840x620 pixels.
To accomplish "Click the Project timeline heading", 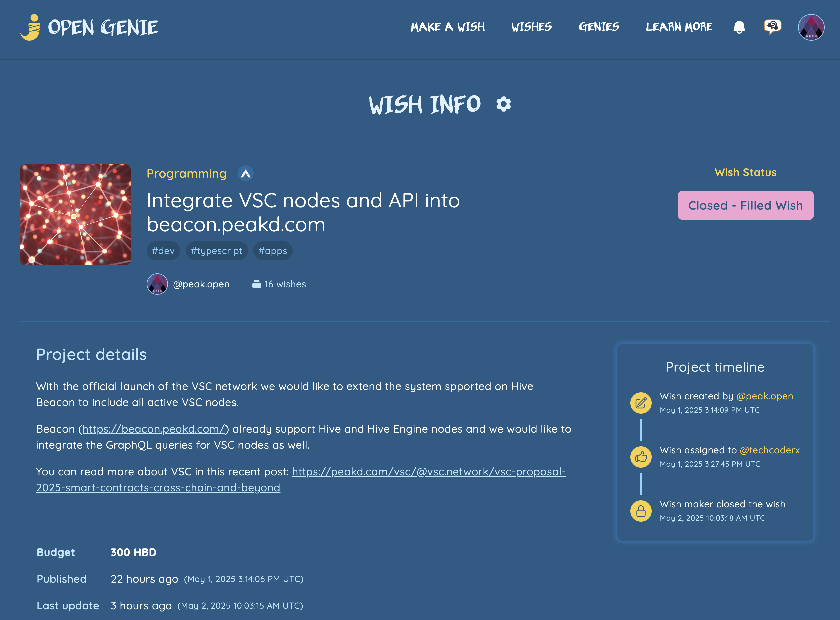I will (x=715, y=367).
